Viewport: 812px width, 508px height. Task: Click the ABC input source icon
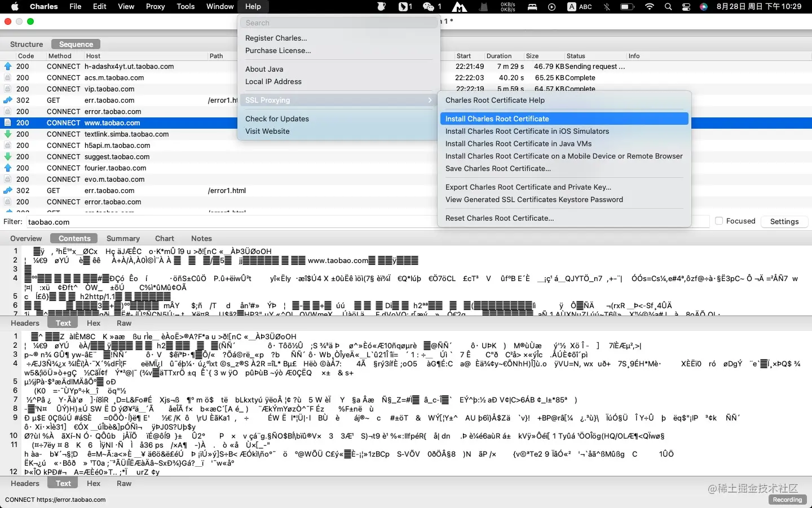580,7
